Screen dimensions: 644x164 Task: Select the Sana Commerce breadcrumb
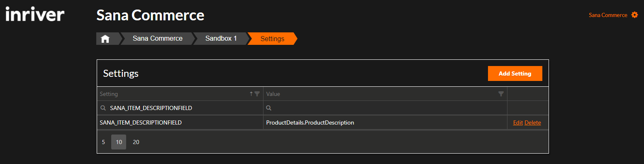(158, 39)
